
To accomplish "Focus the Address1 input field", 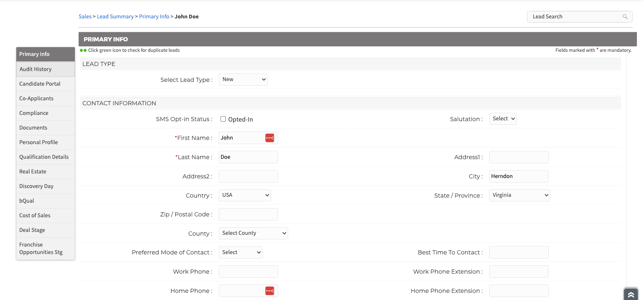I will [x=519, y=157].
